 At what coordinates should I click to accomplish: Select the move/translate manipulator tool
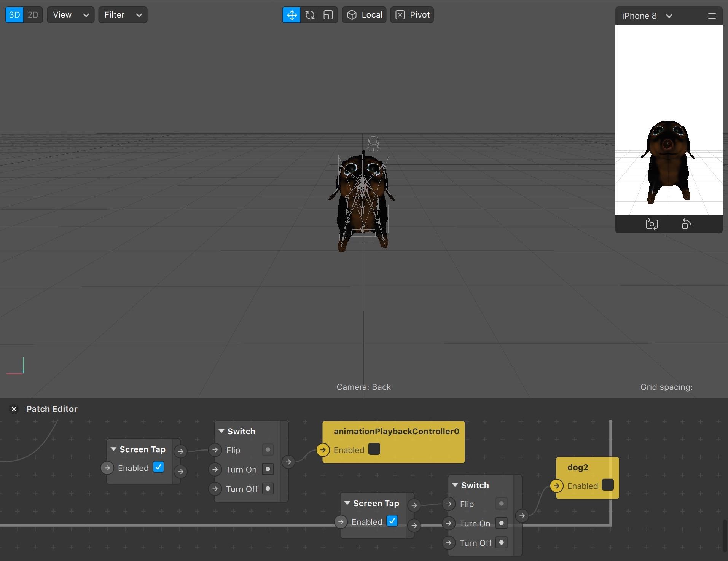[292, 15]
